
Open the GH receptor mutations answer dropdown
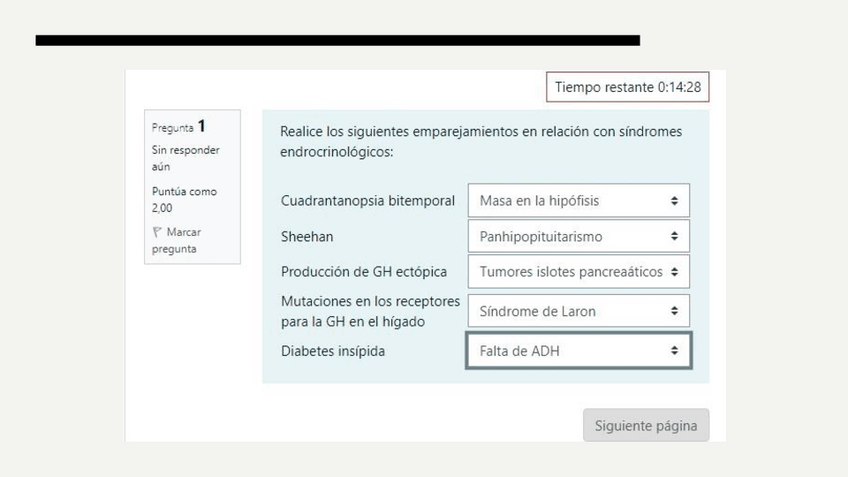pos(578,311)
